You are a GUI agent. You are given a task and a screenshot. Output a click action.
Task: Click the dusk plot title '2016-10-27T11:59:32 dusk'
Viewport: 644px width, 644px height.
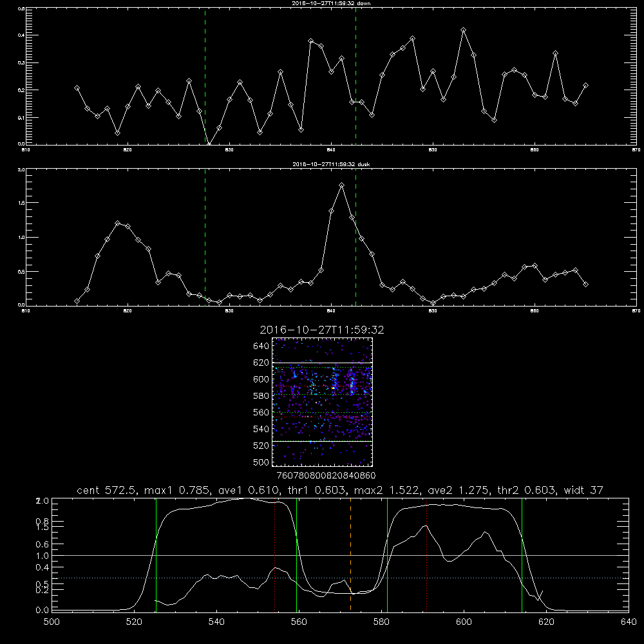point(331,164)
